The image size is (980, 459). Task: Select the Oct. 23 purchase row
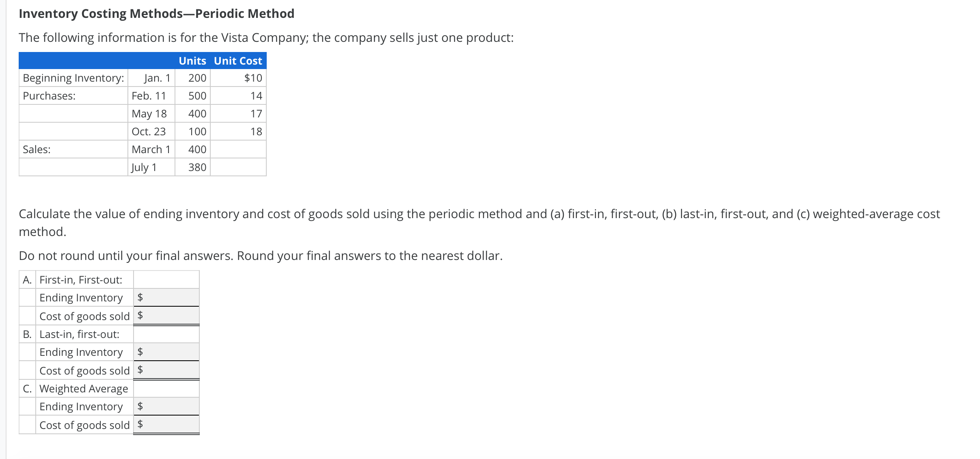pyautogui.click(x=149, y=131)
